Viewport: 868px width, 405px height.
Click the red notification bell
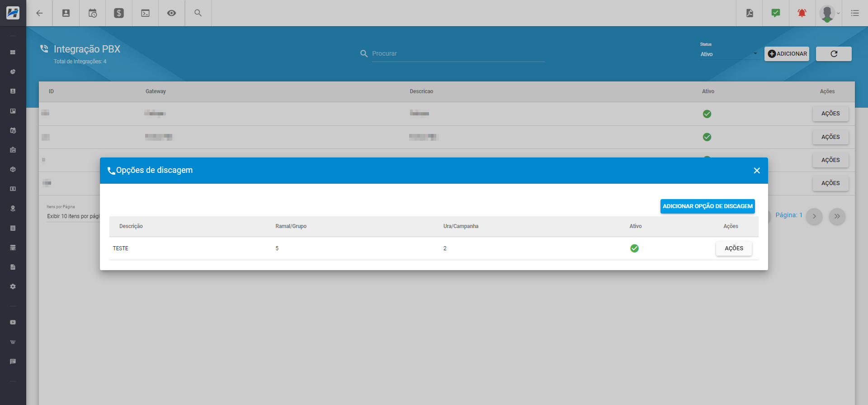802,13
